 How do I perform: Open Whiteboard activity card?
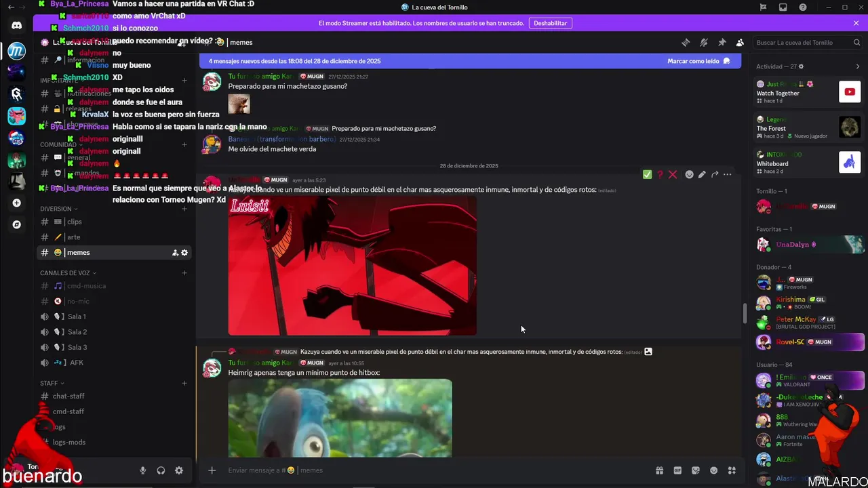pyautogui.click(x=808, y=162)
